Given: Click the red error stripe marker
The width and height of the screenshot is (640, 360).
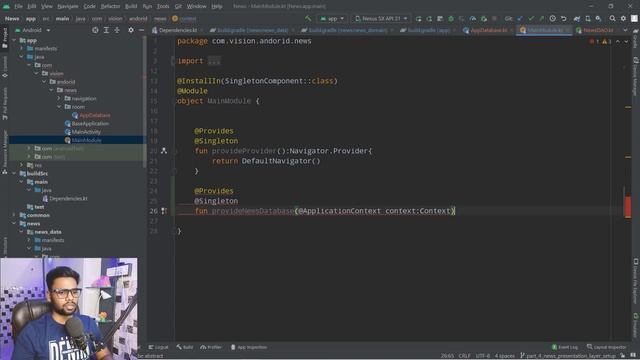Looking at the screenshot, I should pyautogui.click(x=628, y=207).
